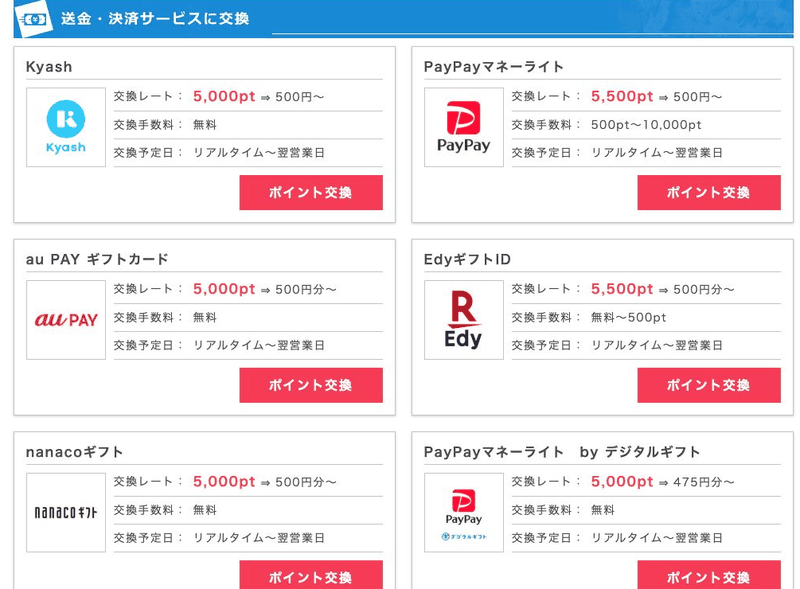This screenshot has height=589, width=800.
Task: Click the 475円分〜 rate text
Action: coord(704,482)
